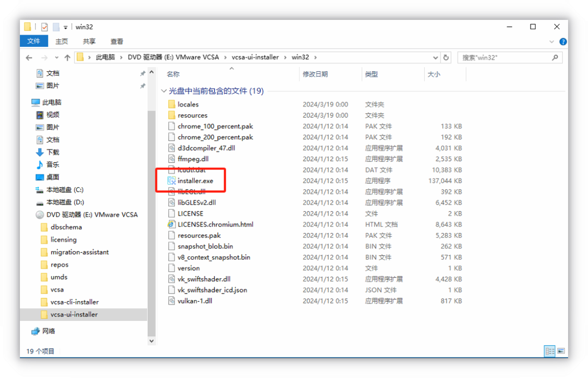Switch to large icons view layout
Screen dimensions: 588x378
point(561,351)
